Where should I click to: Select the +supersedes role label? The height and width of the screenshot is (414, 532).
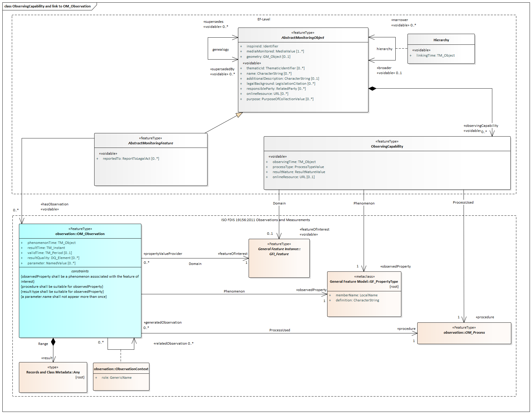coord(213,22)
